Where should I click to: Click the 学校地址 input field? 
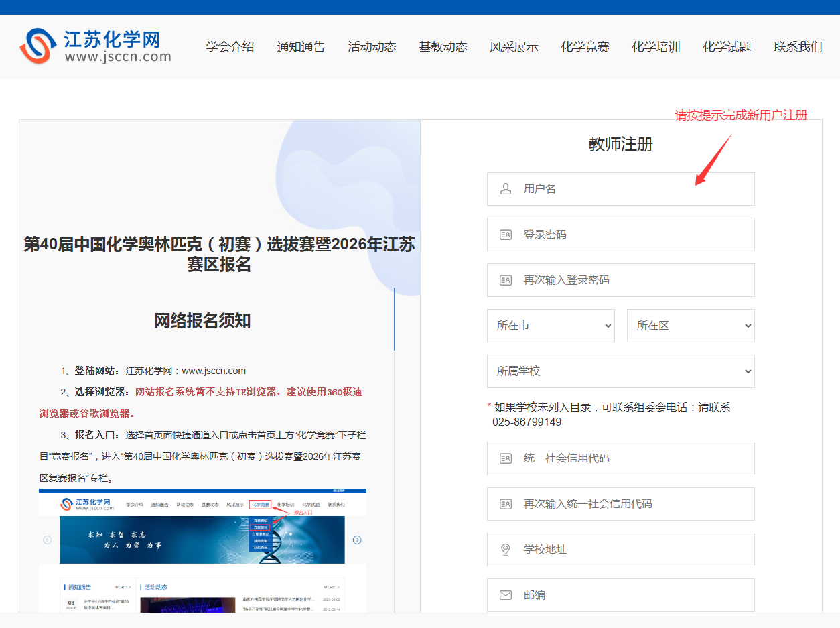point(621,550)
